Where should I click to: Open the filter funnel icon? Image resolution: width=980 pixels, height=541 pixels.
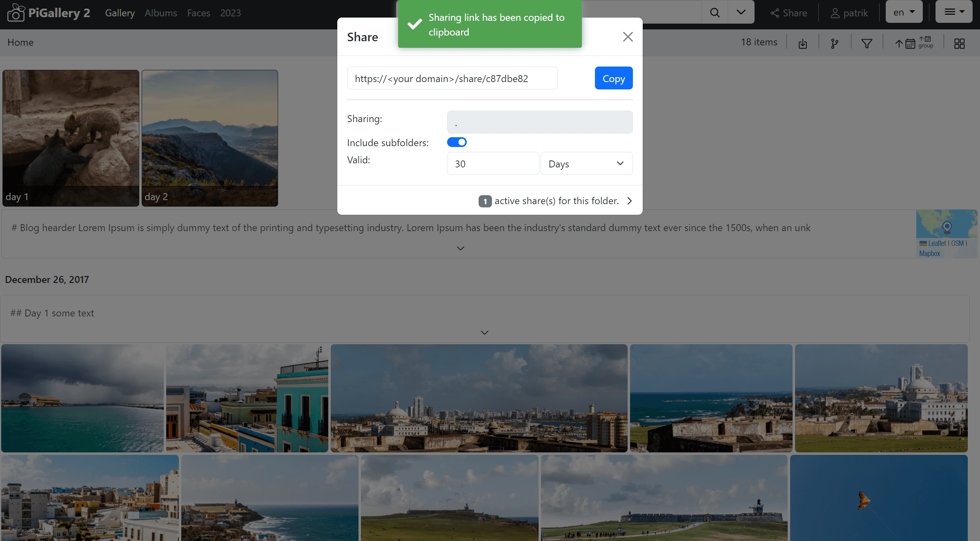pyautogui.click(x=866, y=43)
